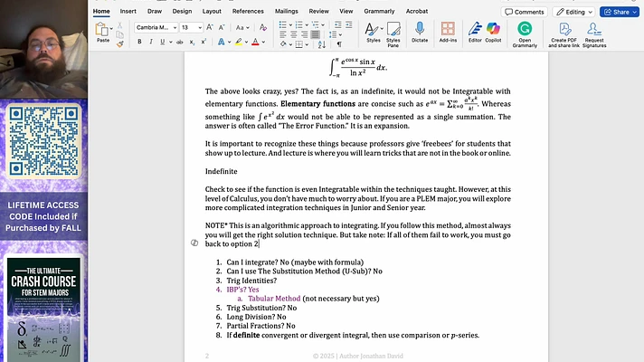This screenshot has width=644, height=362.
Task: Switch to the Draw tab
Action: pyautogui.click(x=155, y=11)
